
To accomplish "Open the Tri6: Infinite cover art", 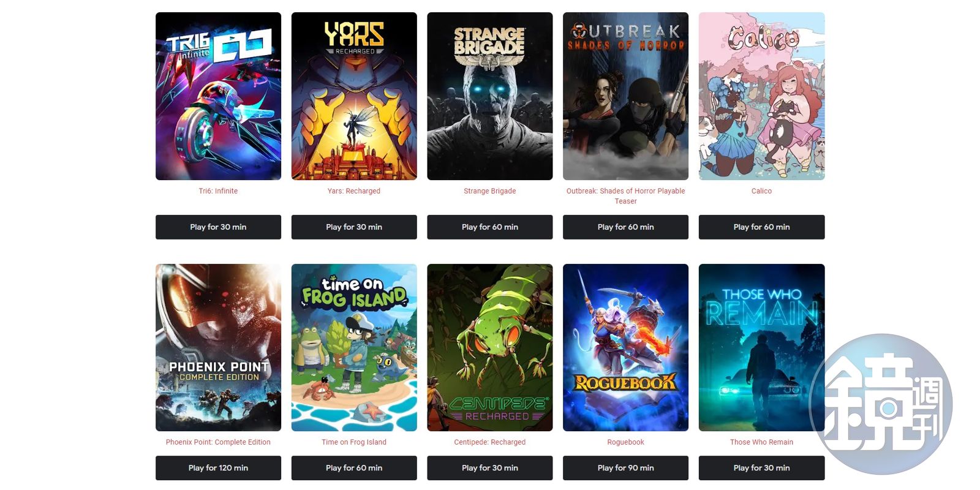I will tap(218, 96).
